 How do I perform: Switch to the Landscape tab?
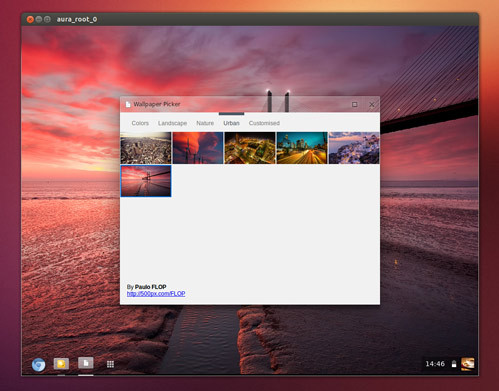click(x=172, y=123)
